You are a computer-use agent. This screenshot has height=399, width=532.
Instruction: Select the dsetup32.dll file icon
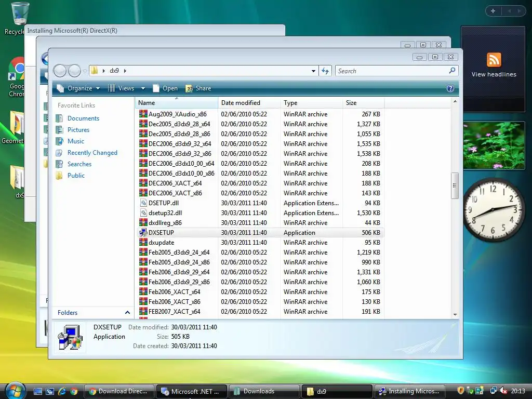click(143, 212)
